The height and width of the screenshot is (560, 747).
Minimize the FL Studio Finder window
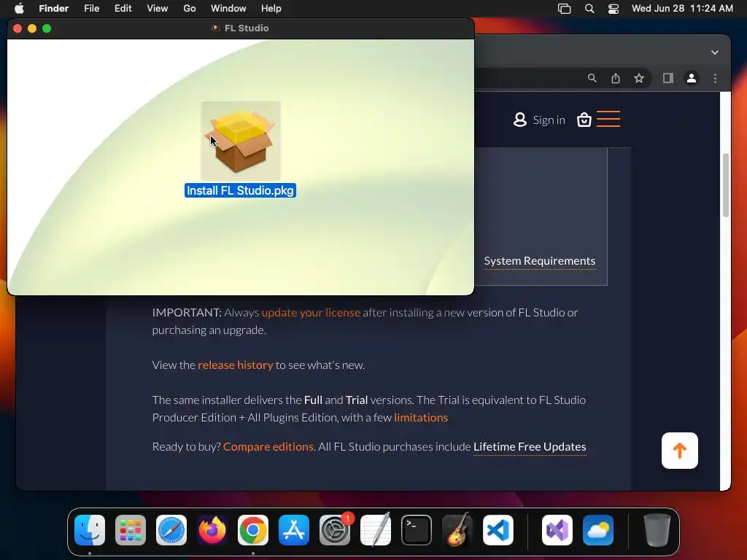point(32,28)
